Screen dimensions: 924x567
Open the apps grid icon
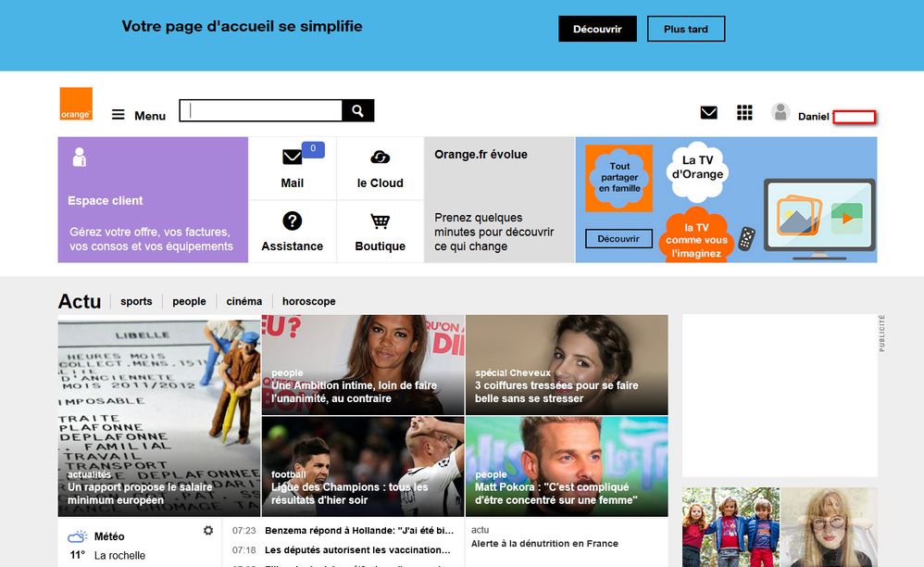pyautogui.click(x=744, y=113)
